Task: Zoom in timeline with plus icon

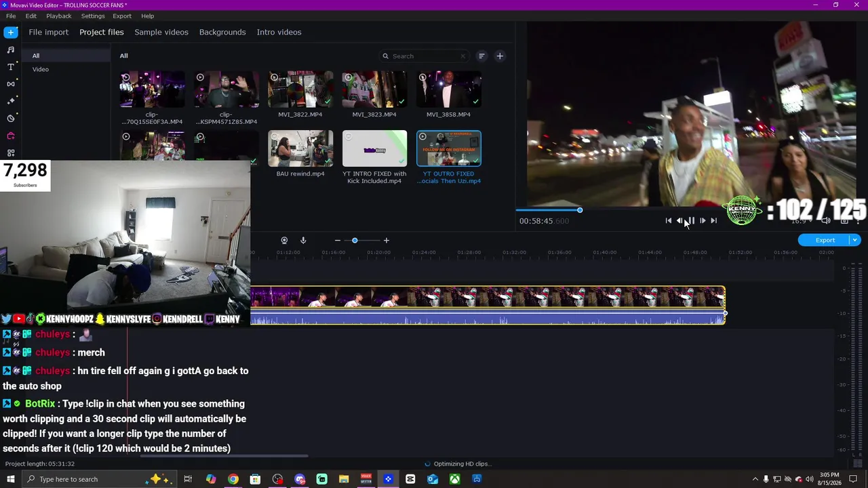Action: click(x=387, y=241)
